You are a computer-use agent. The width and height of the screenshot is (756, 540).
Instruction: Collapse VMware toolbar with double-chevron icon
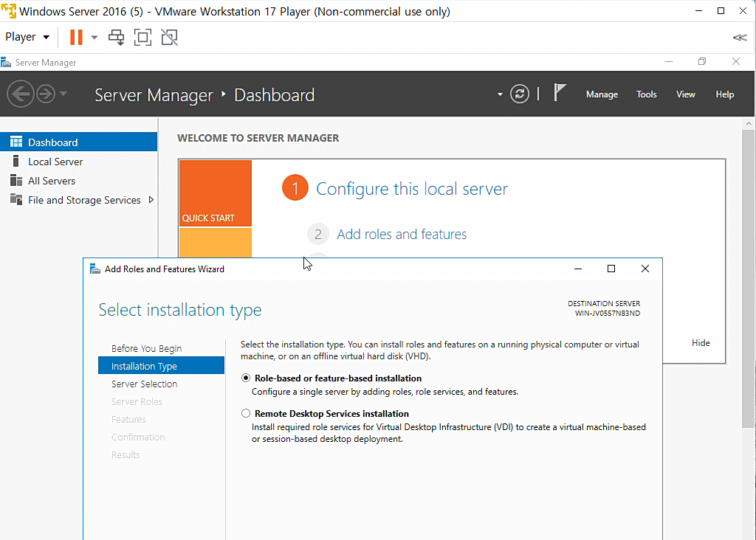[x=740, y=38]
